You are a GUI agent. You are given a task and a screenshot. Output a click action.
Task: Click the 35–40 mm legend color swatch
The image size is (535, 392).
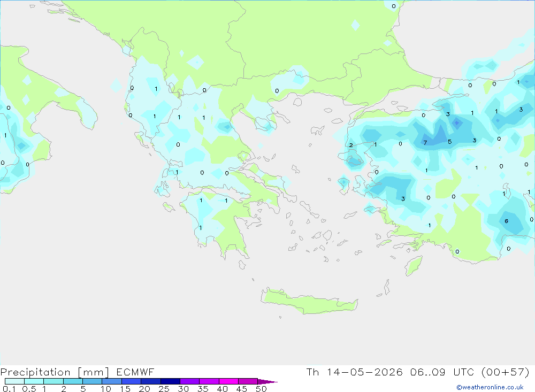coord(209,381)
